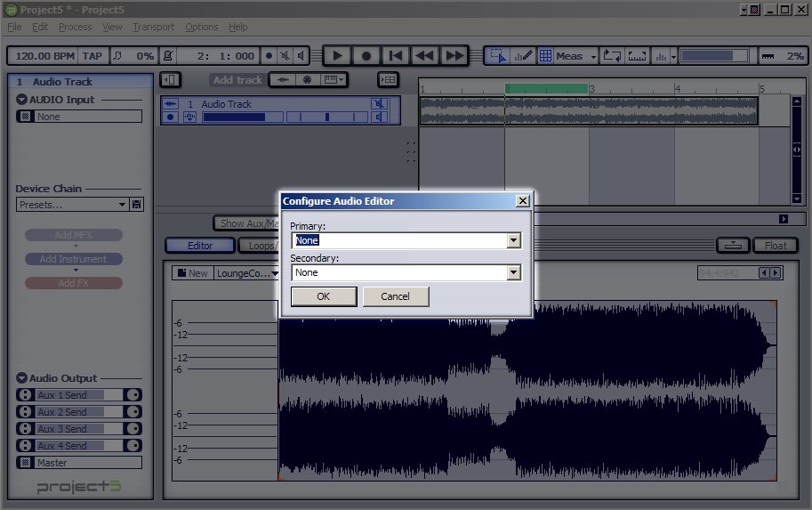The height and width of the screenshot is (510, 812).
Task: Open the Edit menu
Action: point(40,27)
